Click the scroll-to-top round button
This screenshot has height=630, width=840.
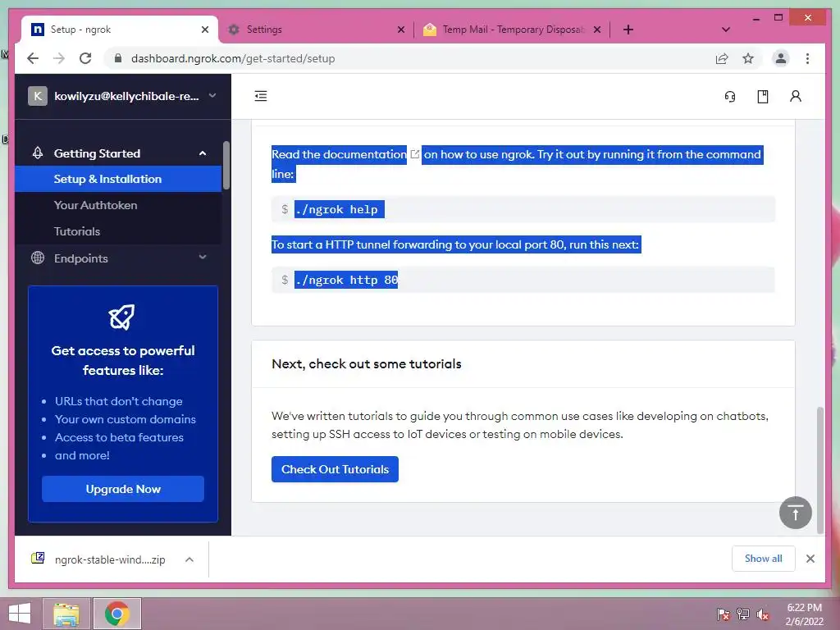795,513
